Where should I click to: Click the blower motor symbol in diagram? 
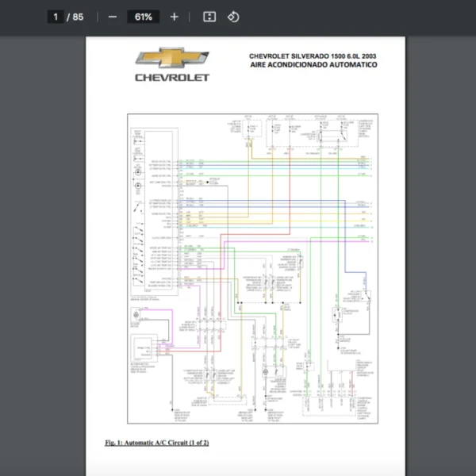[137, 314]
